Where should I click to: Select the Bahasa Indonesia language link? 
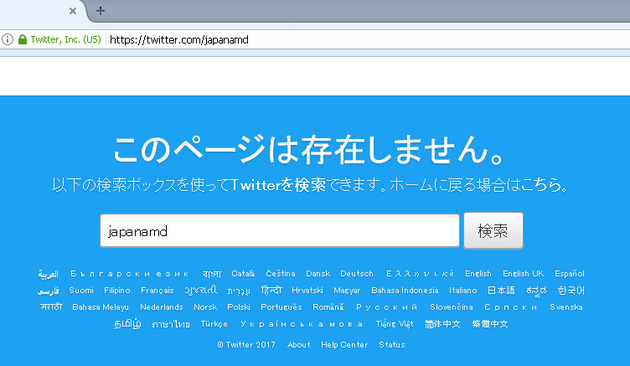[405, 290]
